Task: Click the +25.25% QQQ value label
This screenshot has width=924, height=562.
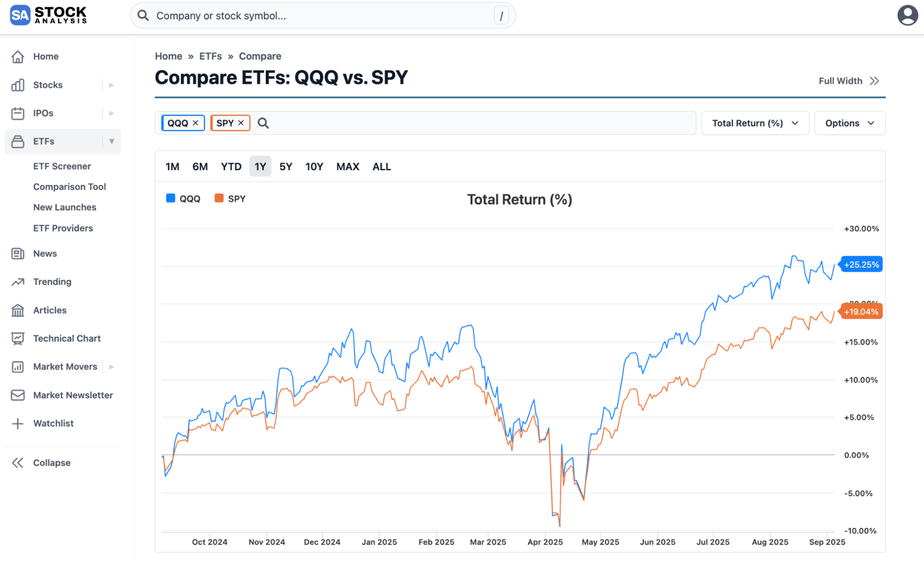Action: [x=861, y=265]
